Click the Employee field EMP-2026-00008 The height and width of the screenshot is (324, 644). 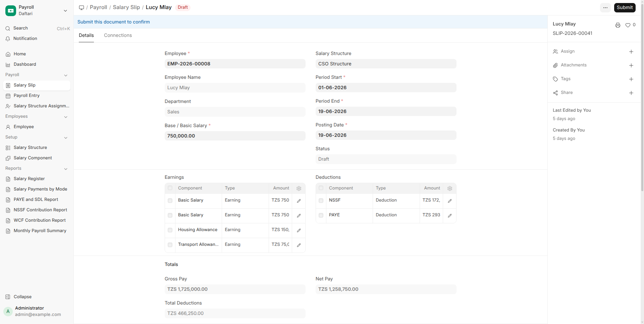coord(235,64)
